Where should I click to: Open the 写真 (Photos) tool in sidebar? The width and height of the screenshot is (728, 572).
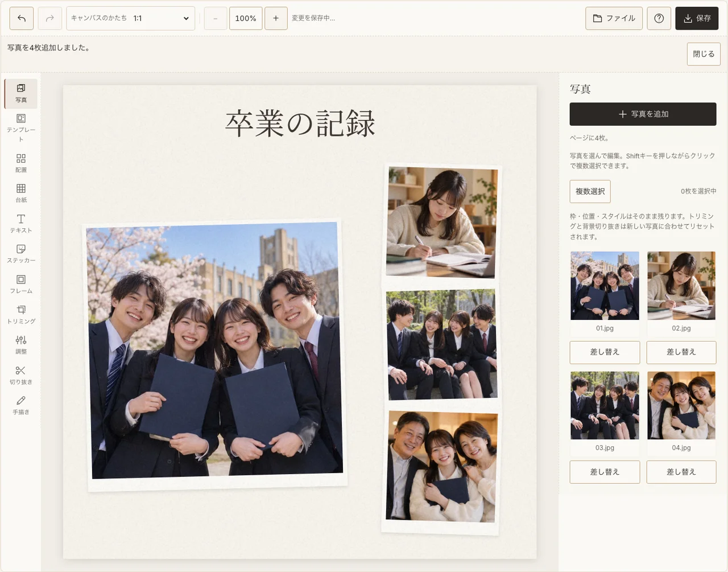[21, 93]
